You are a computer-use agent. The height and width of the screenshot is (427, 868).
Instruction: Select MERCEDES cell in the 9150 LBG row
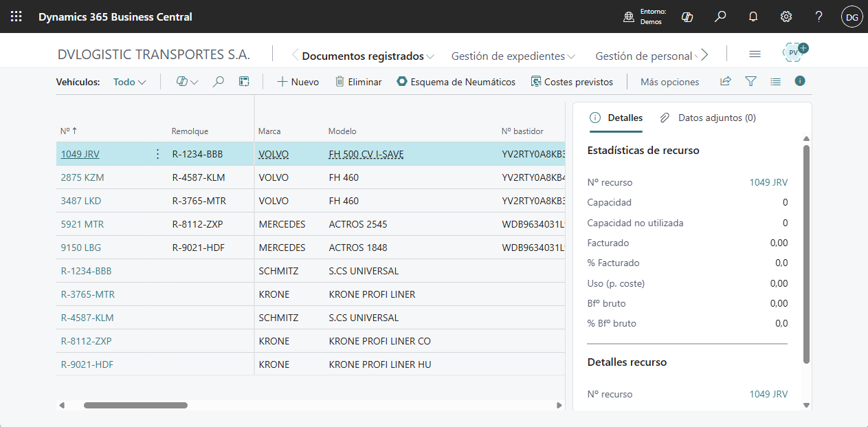[282, 248]
